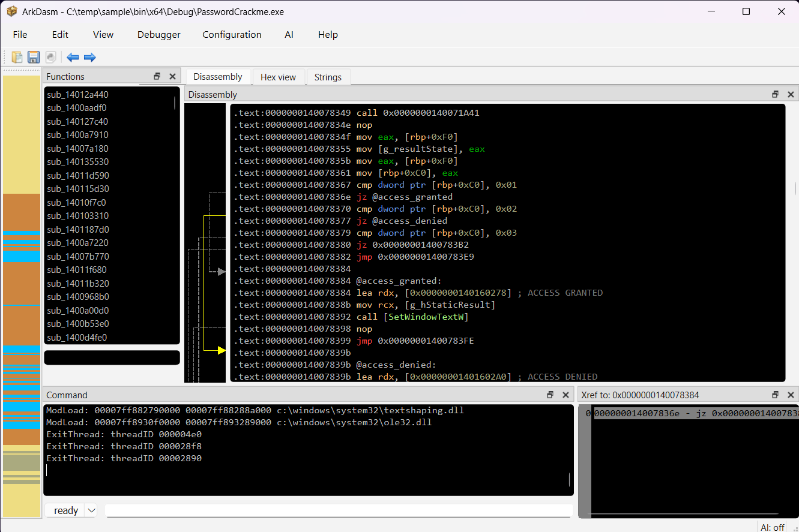This screenshot has width=799, height=532.
Task: Click the jz @access_granted instruction
Action: (x=405, y=197)
